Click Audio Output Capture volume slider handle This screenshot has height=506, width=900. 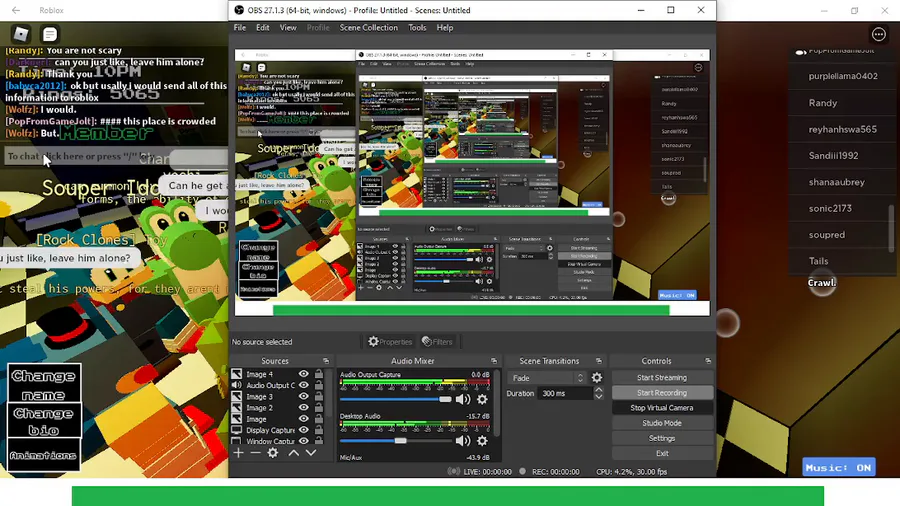(x=445, y=399)
